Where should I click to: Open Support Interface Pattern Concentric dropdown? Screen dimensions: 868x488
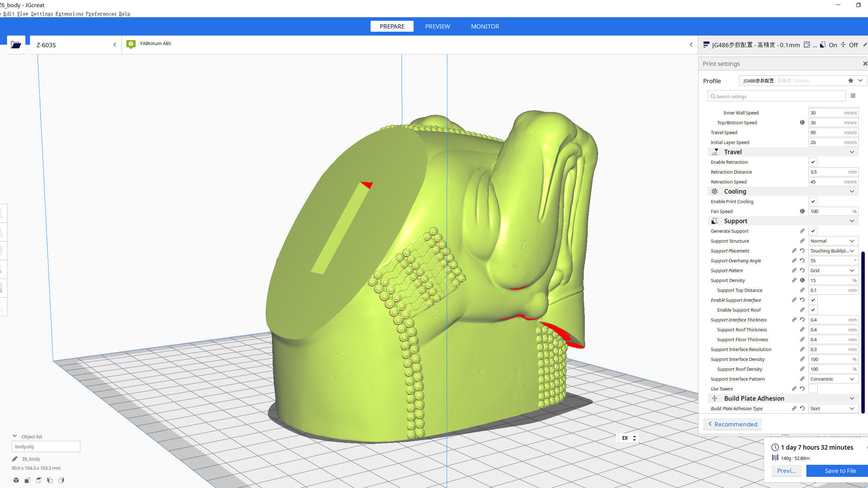pos(833,379)
